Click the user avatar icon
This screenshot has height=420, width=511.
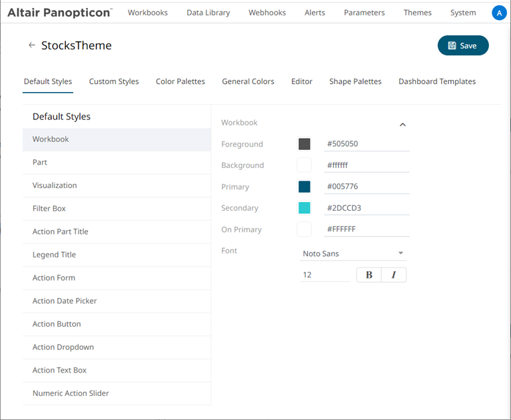[499, 13]
